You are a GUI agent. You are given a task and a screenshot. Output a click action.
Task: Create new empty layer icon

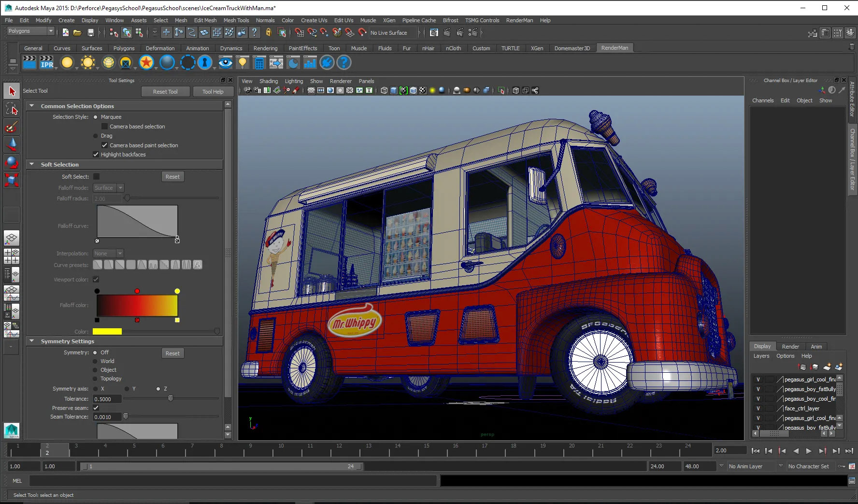pyautogui.click(x=827, y=367)
